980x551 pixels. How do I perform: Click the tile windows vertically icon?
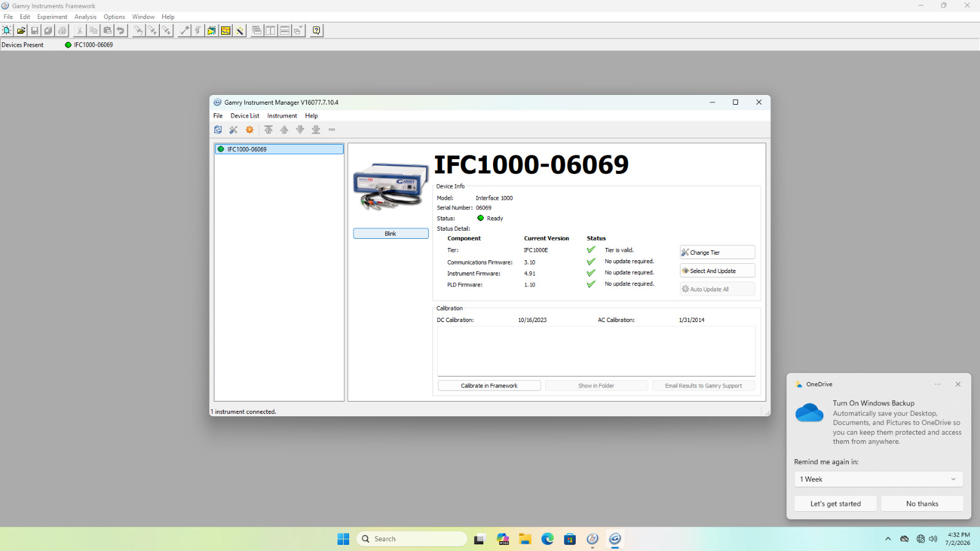(x=270, y=31)
